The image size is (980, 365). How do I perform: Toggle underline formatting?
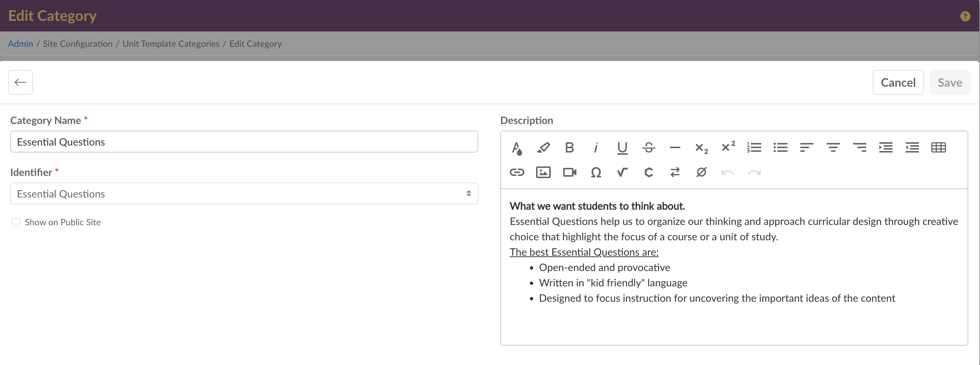(622, 147)
